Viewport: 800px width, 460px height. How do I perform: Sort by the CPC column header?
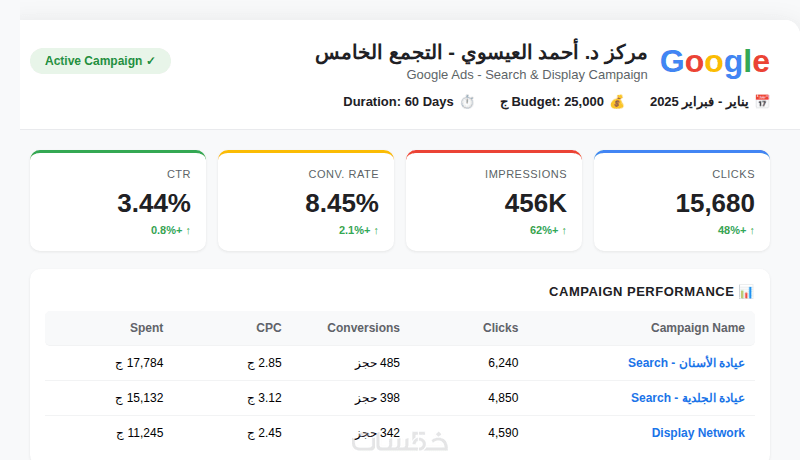click(x=269, y=328)
